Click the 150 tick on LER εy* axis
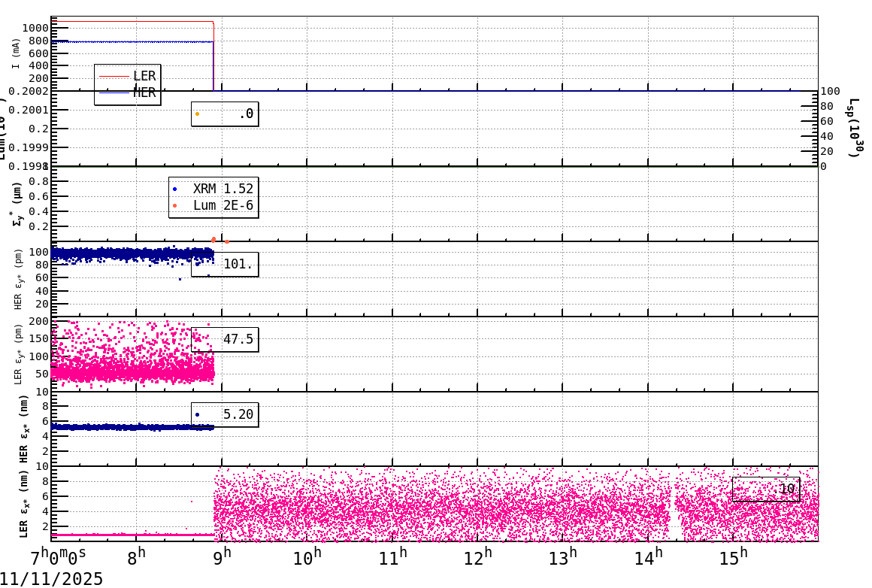The image size is (872, 588). pyautogui.click(x=38, y=338)
